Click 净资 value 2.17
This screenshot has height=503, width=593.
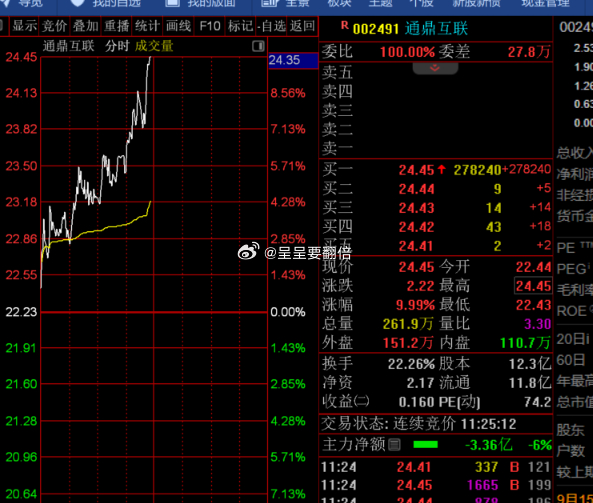click(x=420, y=383)
